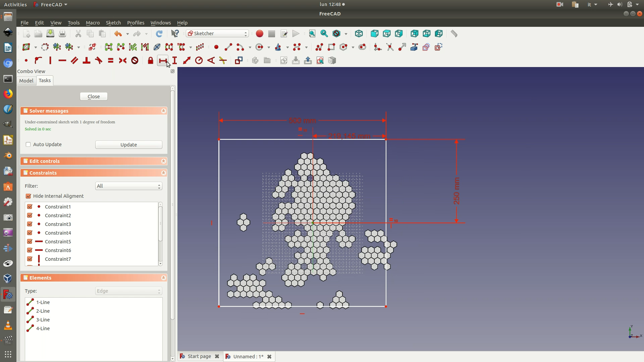
Task: Uncheck Constraint1 checkbox
Action: click(30, 207)
